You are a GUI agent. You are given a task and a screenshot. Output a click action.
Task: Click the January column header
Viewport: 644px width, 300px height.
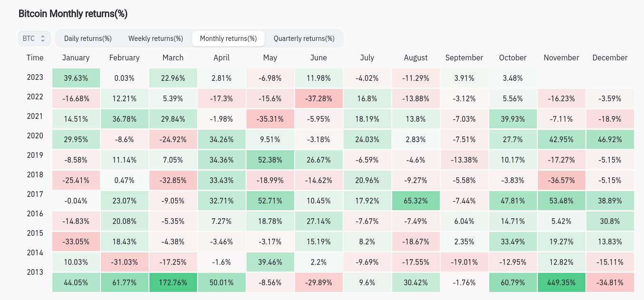coord(76,58)
